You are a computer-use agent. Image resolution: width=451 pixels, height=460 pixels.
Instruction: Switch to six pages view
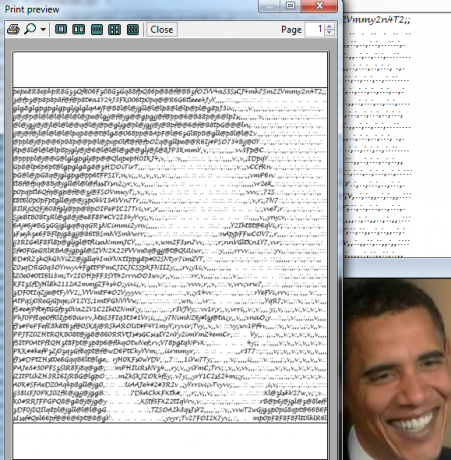coord(133,29)
